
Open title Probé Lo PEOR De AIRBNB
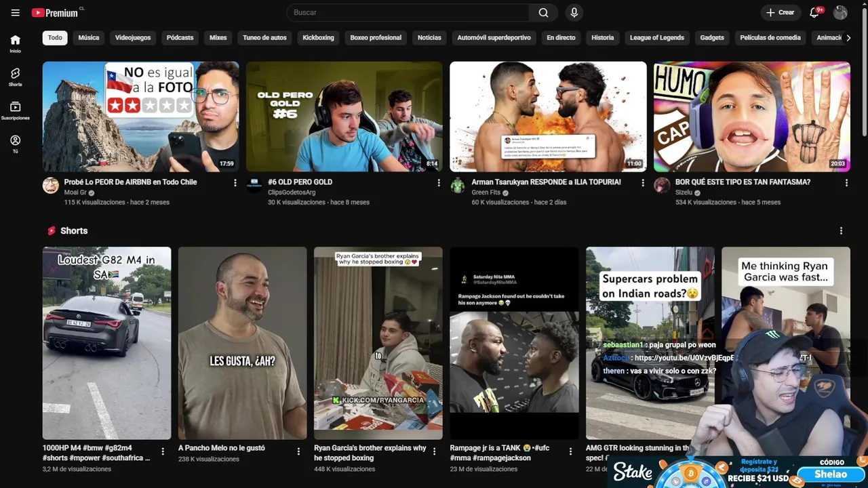tap(131, 182)
